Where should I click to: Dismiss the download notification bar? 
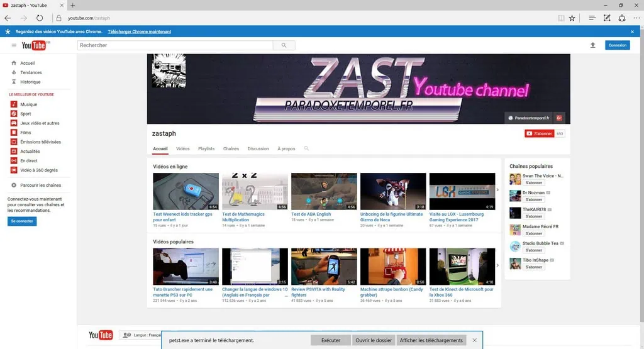click(475, 340)
